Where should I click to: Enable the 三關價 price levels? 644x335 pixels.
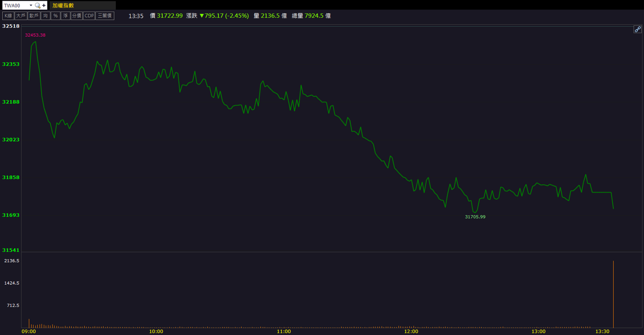105,16
